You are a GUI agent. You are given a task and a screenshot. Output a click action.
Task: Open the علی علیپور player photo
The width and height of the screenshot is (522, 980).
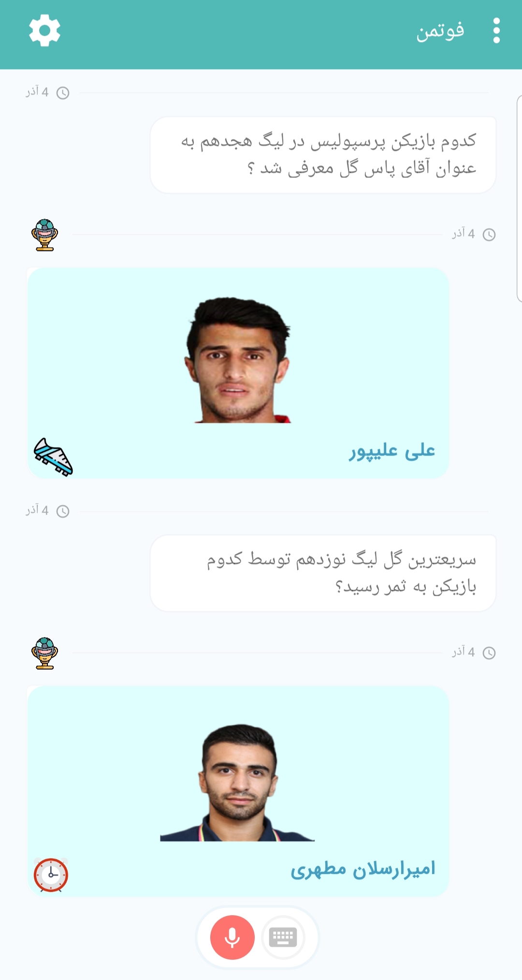238,360
